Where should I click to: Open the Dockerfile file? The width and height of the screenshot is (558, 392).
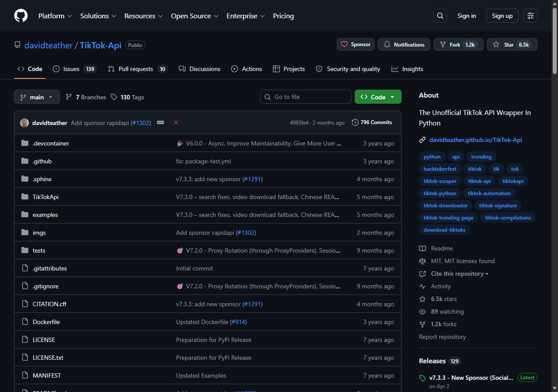point(46,322)
